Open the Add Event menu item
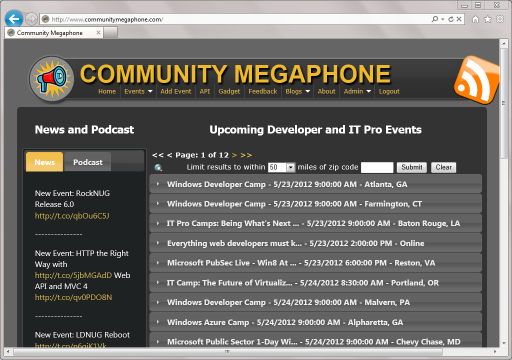Screen dimensions: 512x360 tap(176, 91)
